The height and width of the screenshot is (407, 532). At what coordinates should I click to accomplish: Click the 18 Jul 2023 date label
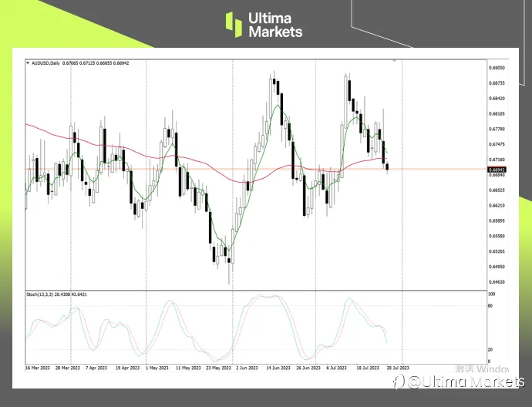pyautogui.click(x=368, y=368)
